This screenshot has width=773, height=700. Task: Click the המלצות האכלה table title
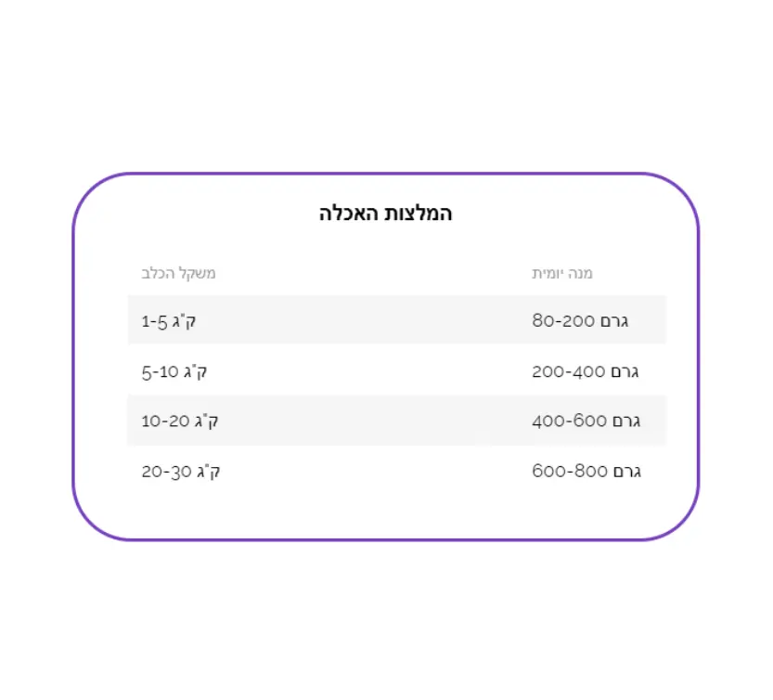(385, 214)
